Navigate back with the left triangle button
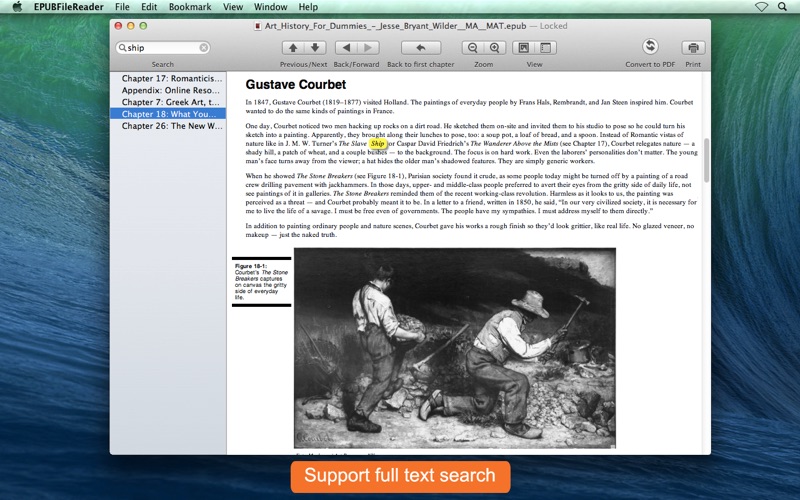 (346, 48)
